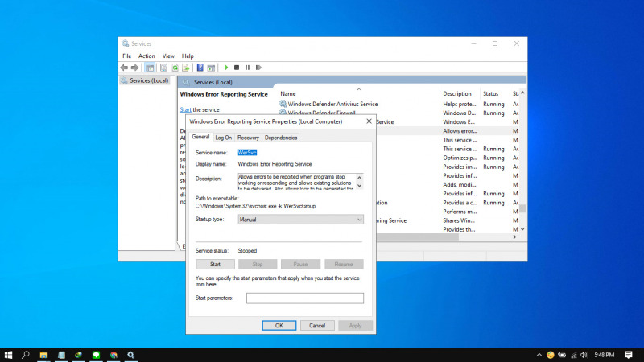Open the green chat app on taskbar

tap(96, 355)
